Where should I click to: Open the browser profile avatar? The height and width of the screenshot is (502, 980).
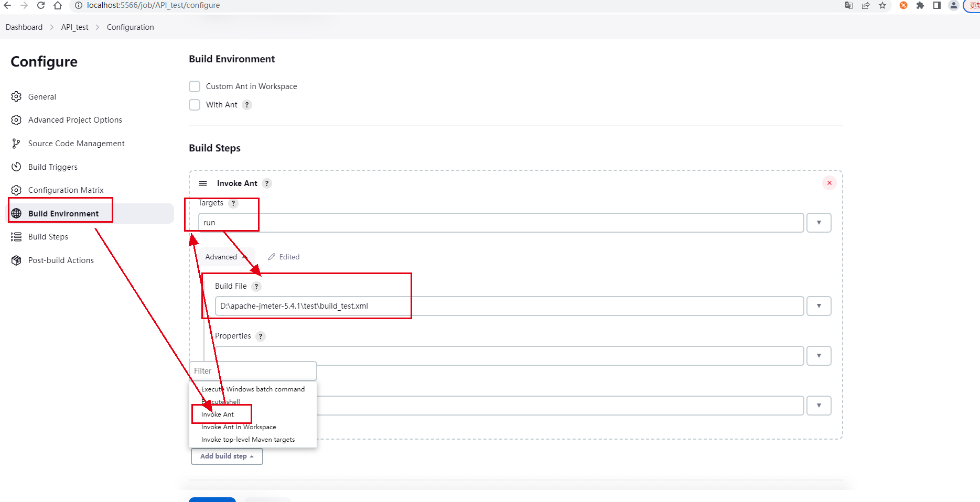(x=954, y=5)
